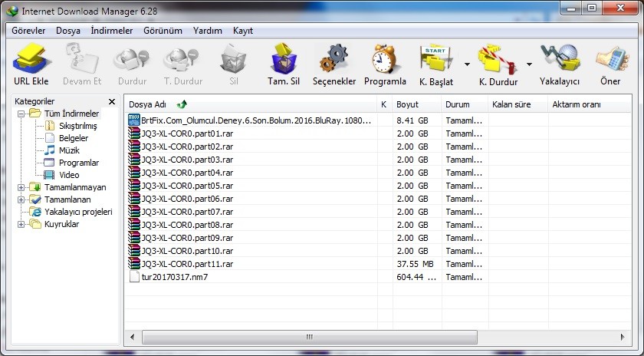The height and width of the screenshot is (356, 644).
Task: Sort by Durum column header
Action: [465, 104]
